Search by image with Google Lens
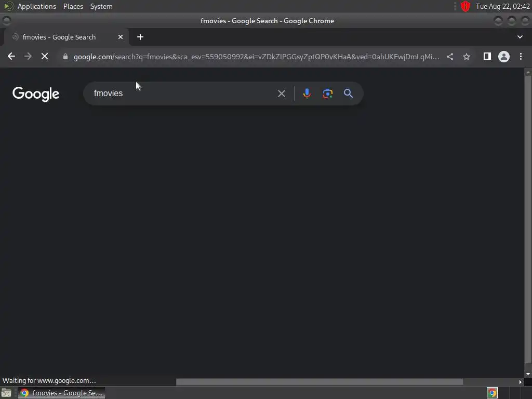This screenshot has width=532, height=399. click(x=327, y=94)
